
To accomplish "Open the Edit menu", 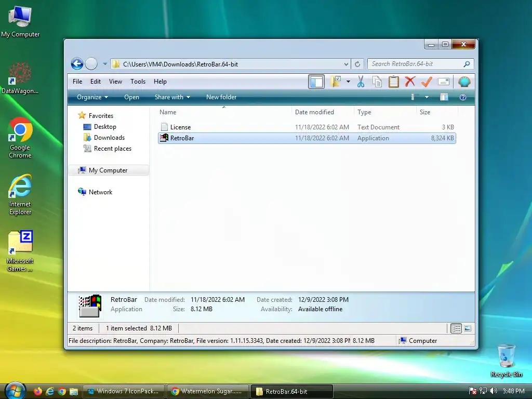I will (x=96, y=82).
